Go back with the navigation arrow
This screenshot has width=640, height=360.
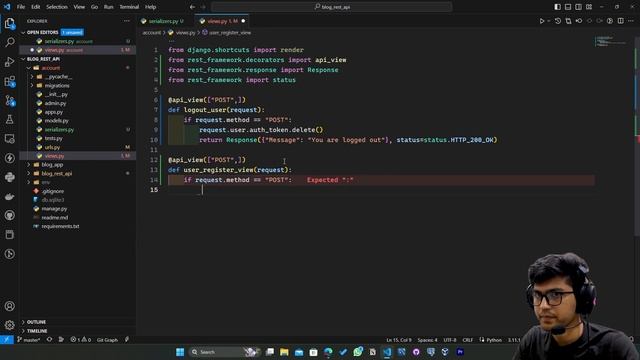192,7
